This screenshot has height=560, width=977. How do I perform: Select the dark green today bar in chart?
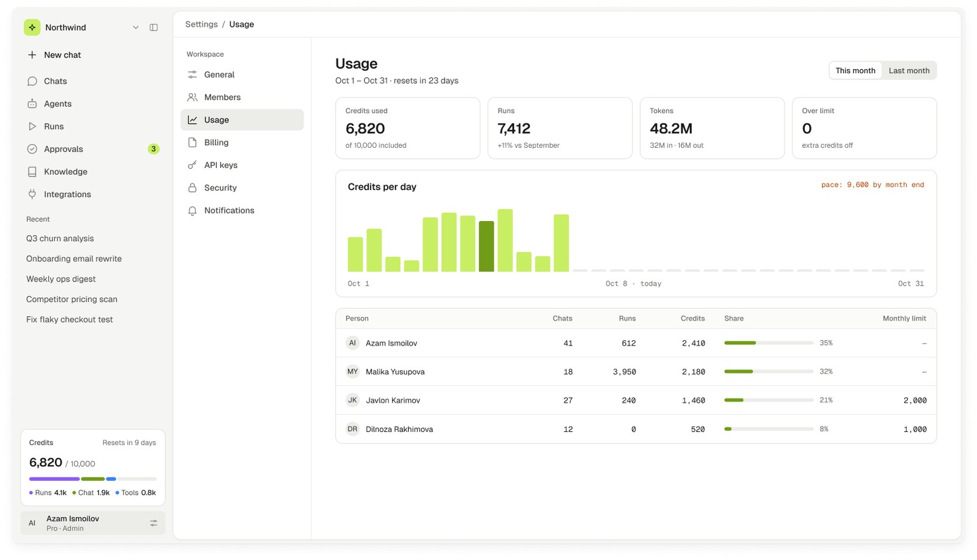(486, 246)
